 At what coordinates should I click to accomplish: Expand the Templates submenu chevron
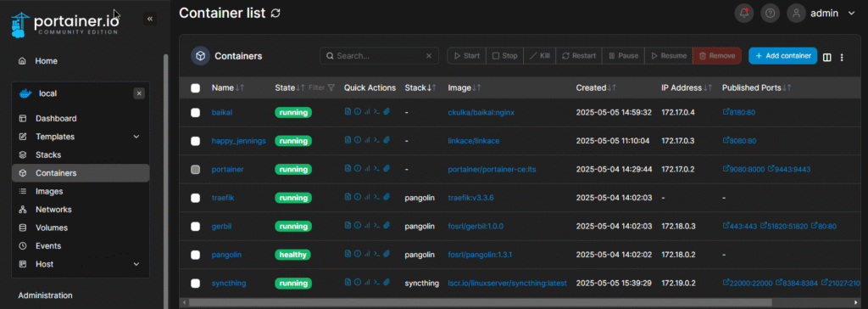136,137
